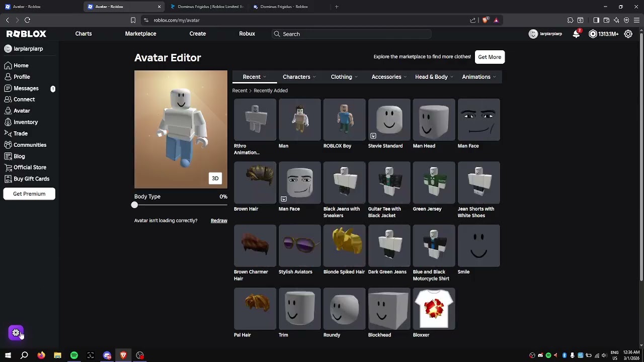Expand the Accessories dropdown tab
The width and height of the screenshot is (644, 362).
pyautogui.click(x=389, y=77)
